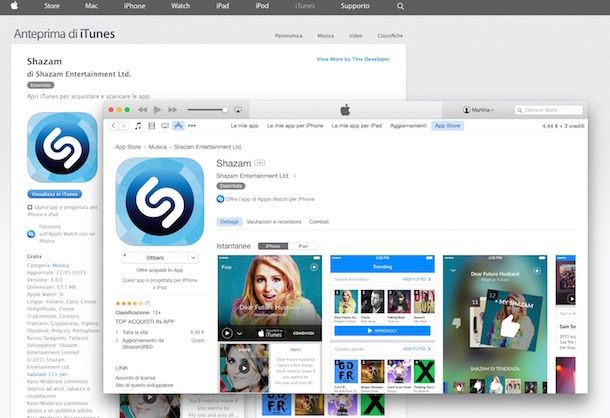Open the Martina account dropdown
Viewport: 610px width, 418px height.
(x=479, y=110)
